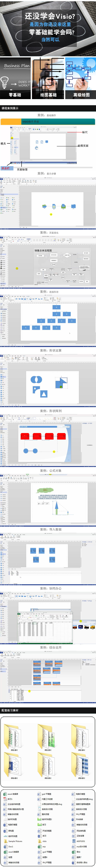Open the 开发流程图 file

coord(45,831)
